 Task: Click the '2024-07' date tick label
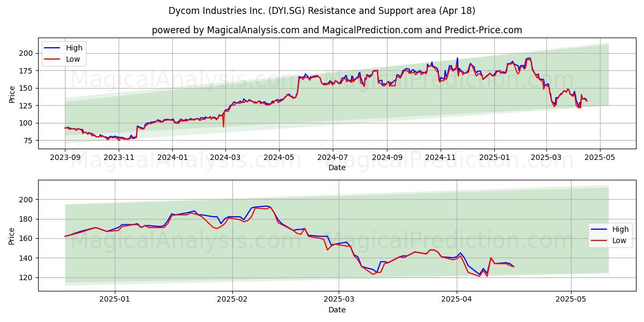point(332,158)
